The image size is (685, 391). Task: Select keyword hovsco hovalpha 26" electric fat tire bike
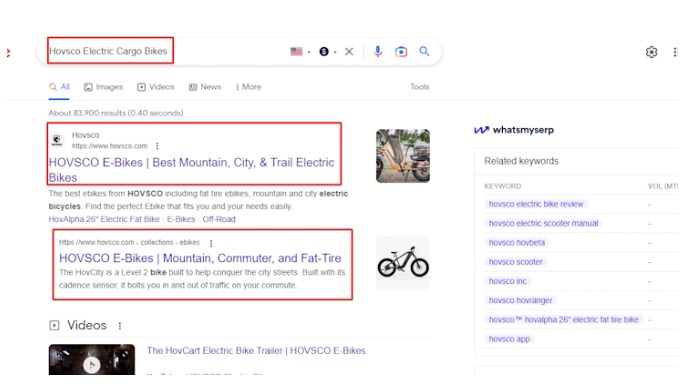563,319
